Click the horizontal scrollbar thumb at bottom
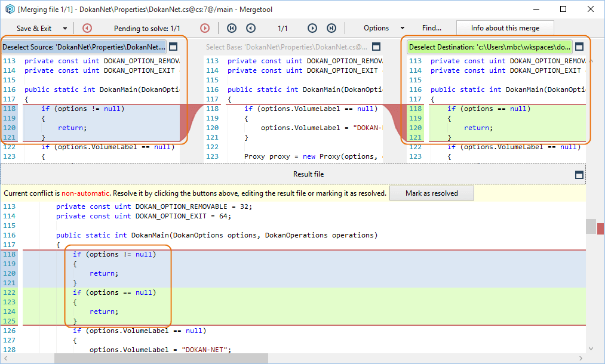Screen dimensions: 605x364 (x=161, y=359)
